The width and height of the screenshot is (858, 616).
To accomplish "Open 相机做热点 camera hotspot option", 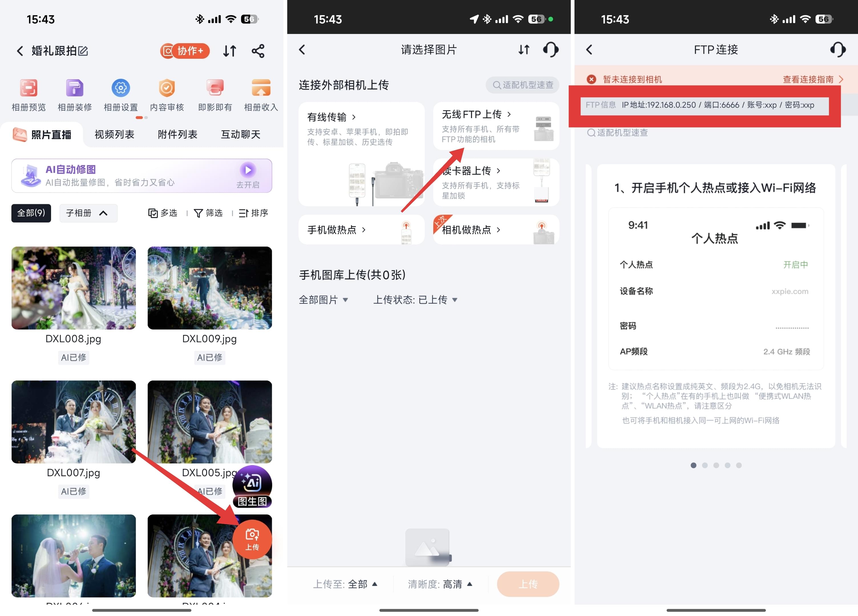I will point(496,230).
